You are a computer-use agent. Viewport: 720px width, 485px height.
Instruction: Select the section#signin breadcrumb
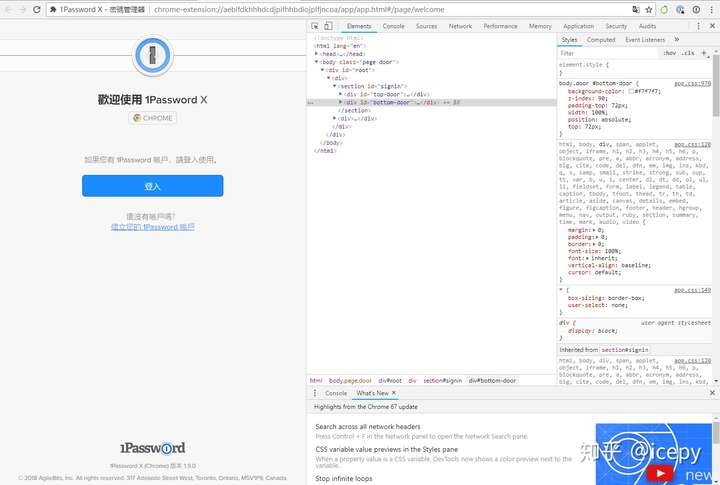442,381
